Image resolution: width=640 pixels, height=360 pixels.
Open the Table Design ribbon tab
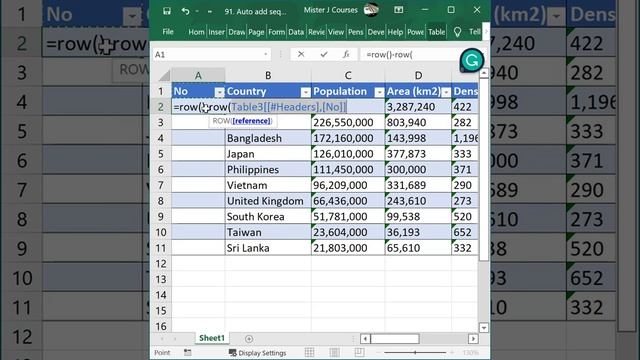click(x=436, y=32)
